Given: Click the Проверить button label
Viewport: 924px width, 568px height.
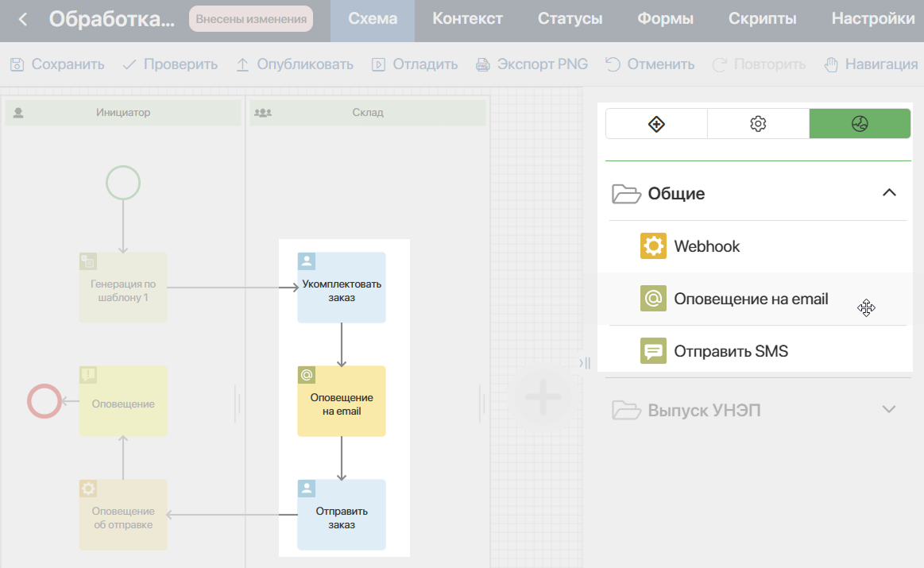Looking at the screenshot, I should point(181,64).
